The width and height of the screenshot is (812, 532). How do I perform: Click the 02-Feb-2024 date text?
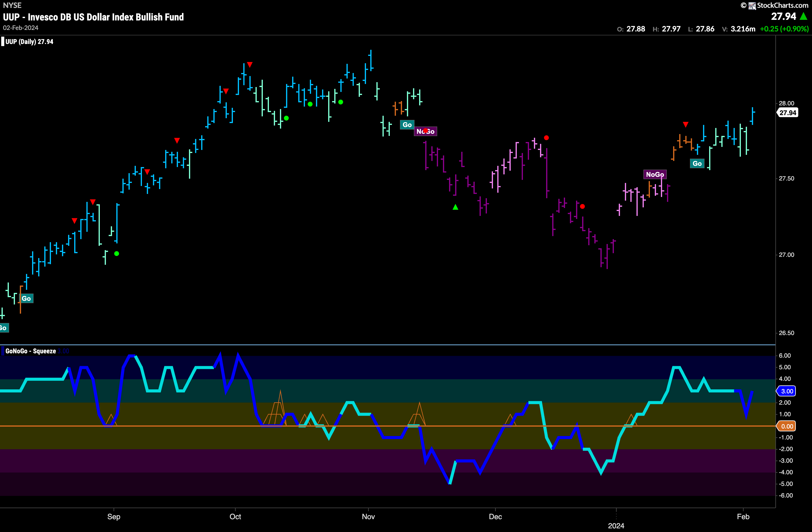coord(21,28)
